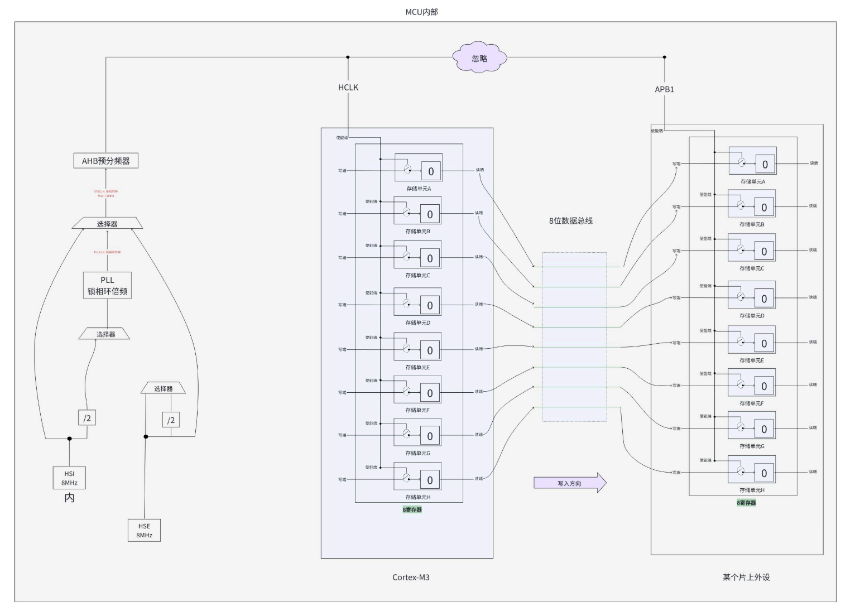Click the 8位数据总线 label
The height and width of the screenshot is (616, 855).
570,220
